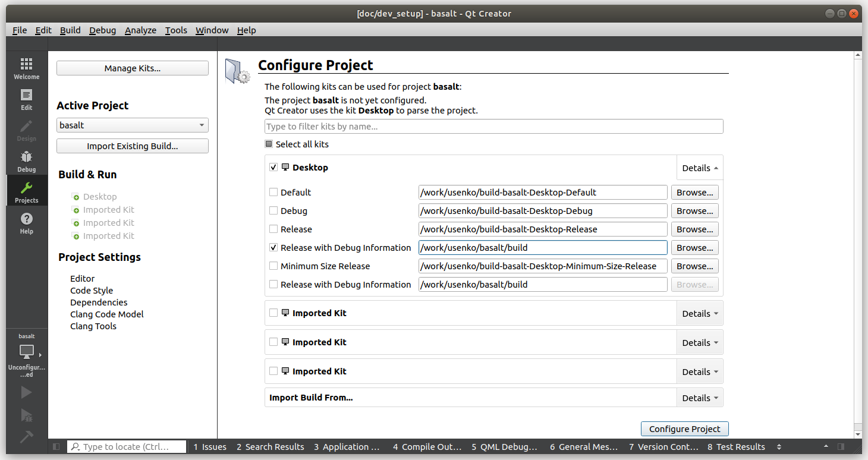The image size is (868, 460).
Task: Click the kit filter input field
Action: coord(493,126)
